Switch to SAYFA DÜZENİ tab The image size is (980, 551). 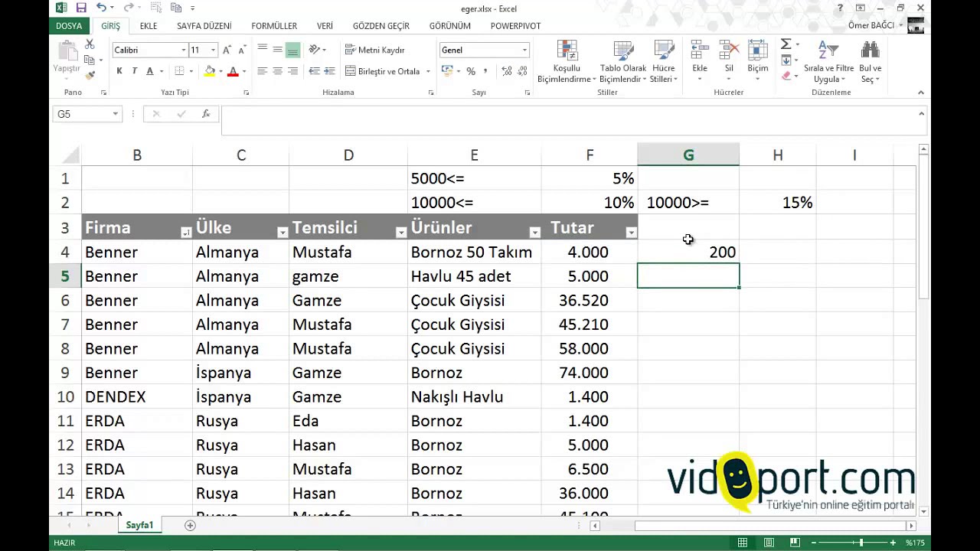pos(204,26)
